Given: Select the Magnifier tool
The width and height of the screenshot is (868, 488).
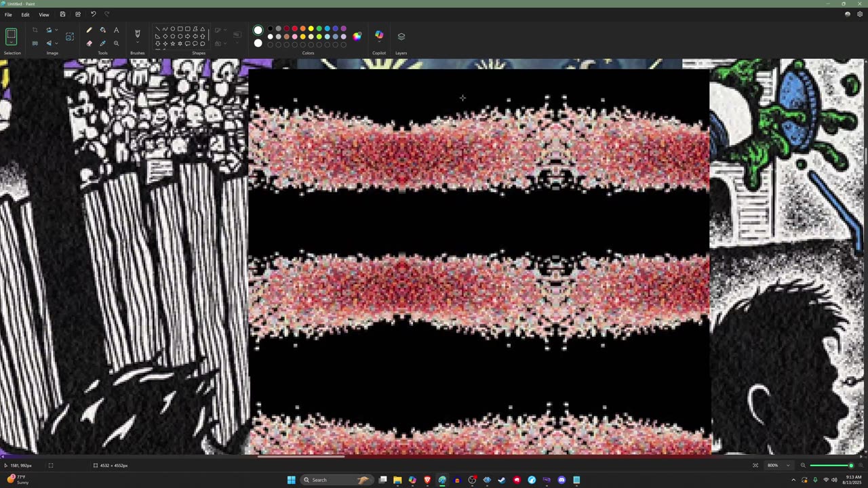Looking at the screenshot, I should [x=116, y=43].
